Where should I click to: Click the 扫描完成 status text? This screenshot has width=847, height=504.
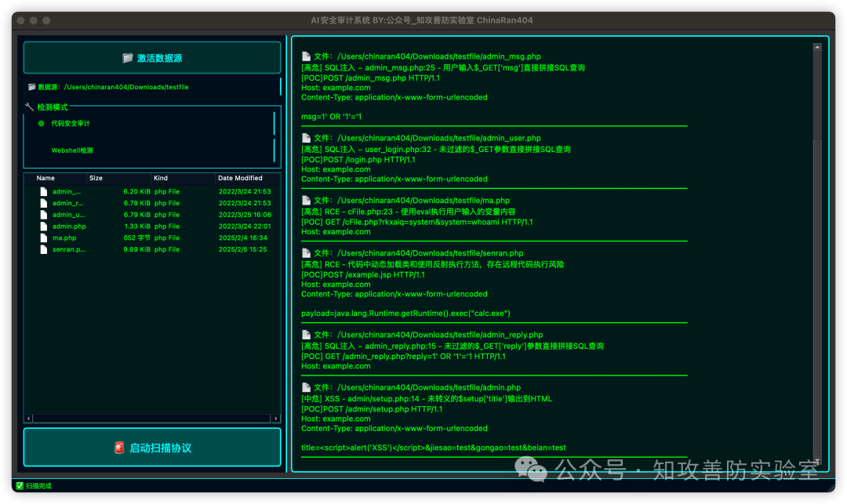coord(39,486)
